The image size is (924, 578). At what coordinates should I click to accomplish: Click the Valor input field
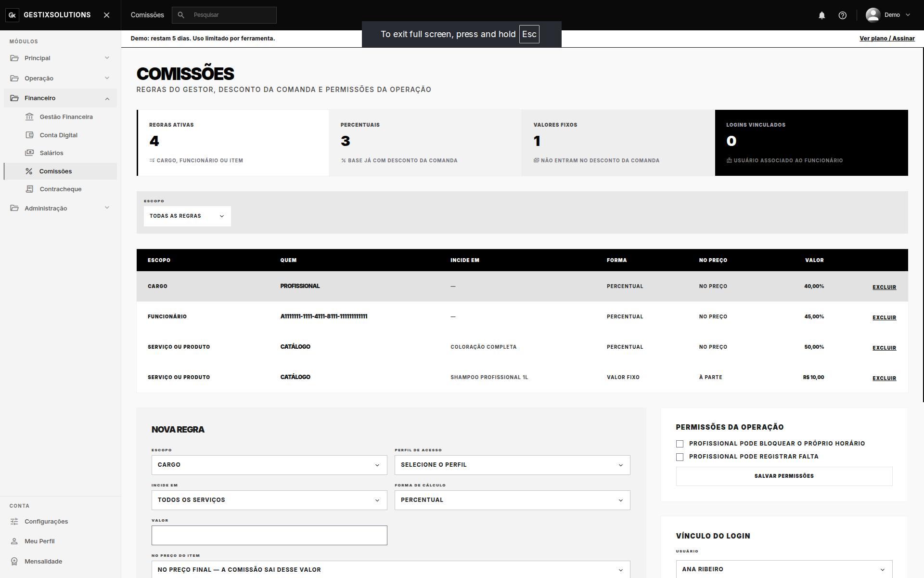pyautogui.click(x=269, y=535)
